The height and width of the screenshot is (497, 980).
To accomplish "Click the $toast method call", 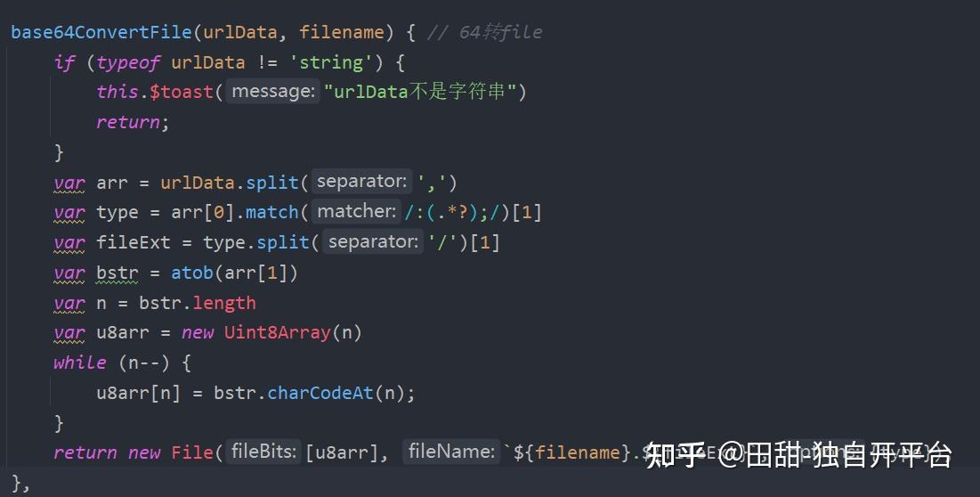I will 182,92.
